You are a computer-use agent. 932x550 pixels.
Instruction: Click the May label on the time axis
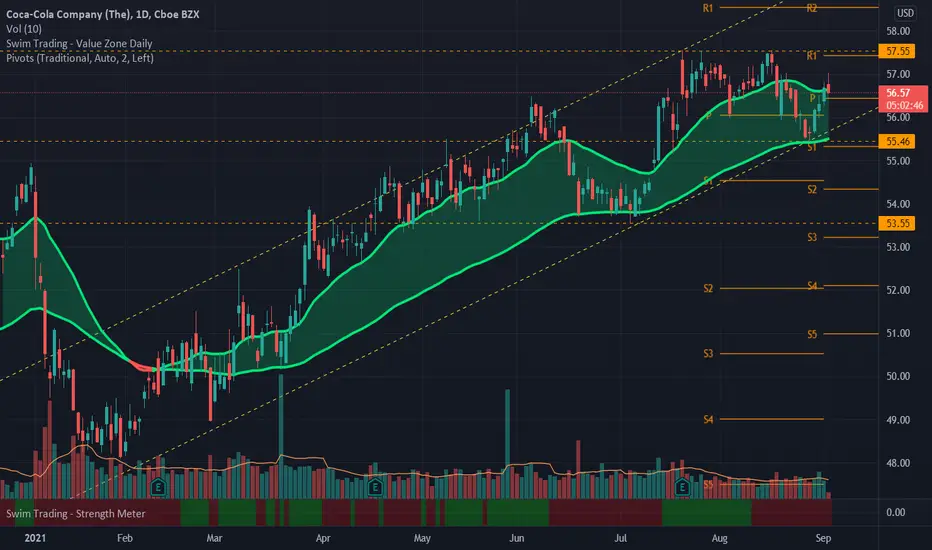click(x=422, y=538)
